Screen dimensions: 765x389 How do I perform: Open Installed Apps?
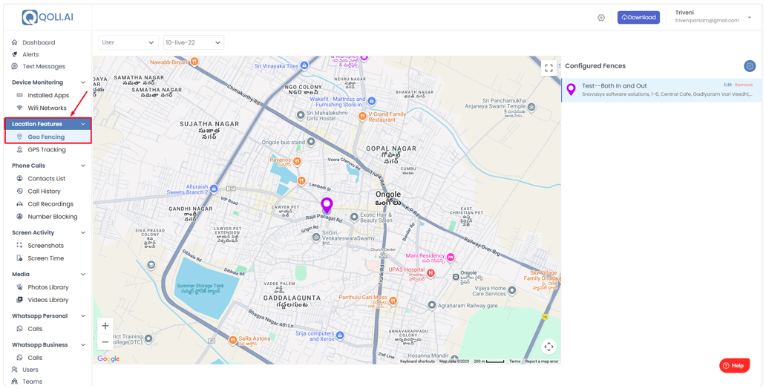48,95
